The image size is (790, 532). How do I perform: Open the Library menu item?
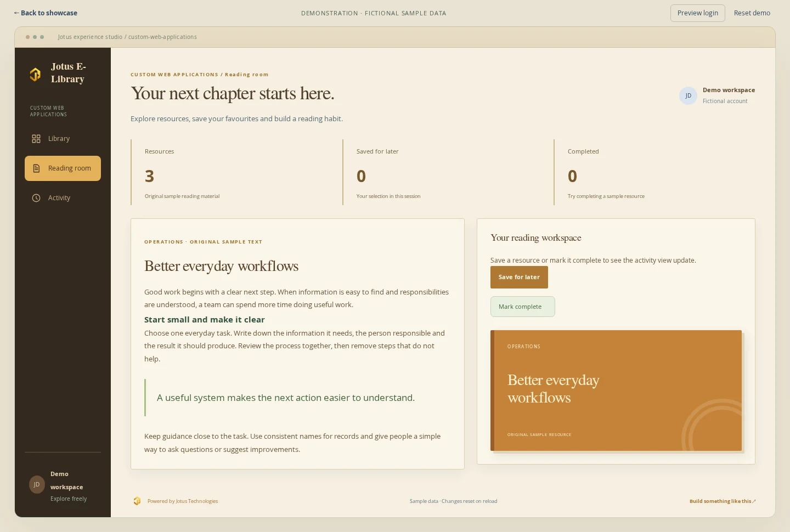click(x=63, y=139)
